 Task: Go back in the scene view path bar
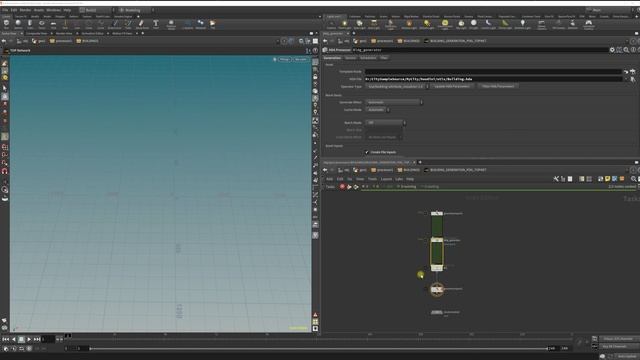tap(4, 41)
